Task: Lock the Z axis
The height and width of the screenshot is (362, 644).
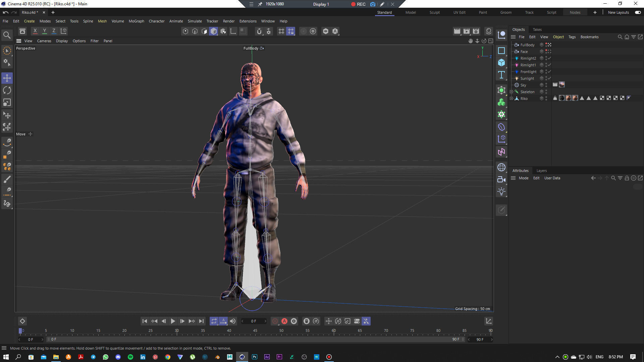Action: [54, 31]
